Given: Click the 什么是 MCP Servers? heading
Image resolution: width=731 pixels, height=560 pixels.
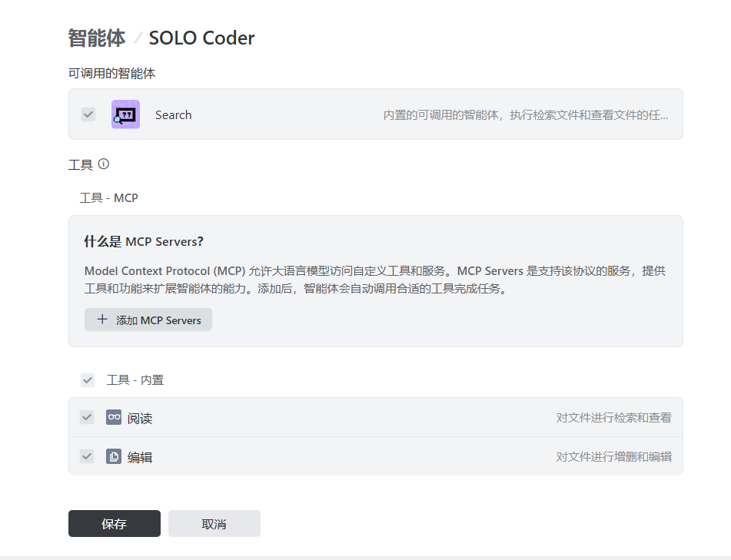Looking at the screenshot, I should click(144, 241).
